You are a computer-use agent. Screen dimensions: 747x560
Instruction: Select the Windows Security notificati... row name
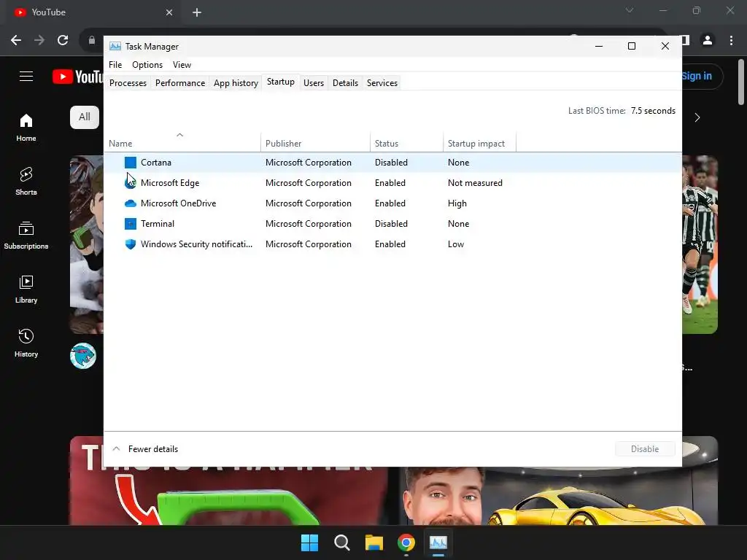point(197,244)
